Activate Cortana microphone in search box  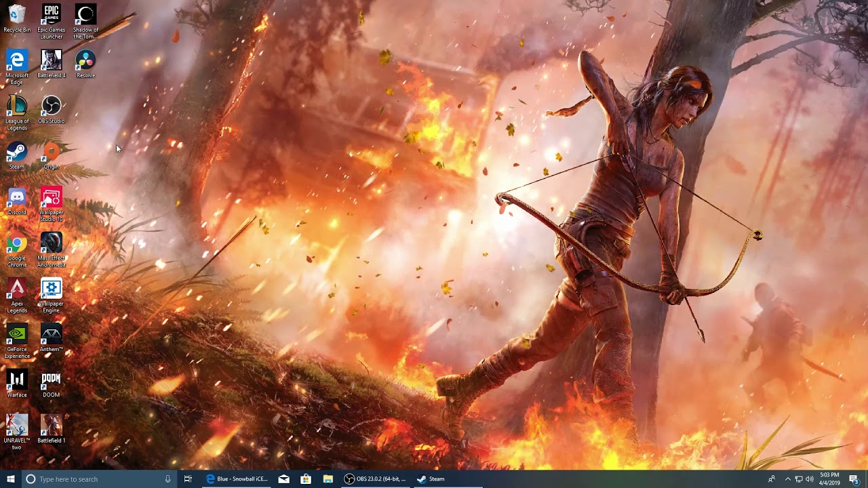coord(167,479)
